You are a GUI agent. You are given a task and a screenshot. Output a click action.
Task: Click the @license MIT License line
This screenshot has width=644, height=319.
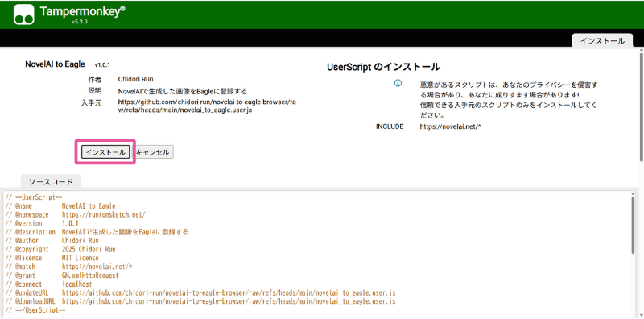click(x=52, y=258)
